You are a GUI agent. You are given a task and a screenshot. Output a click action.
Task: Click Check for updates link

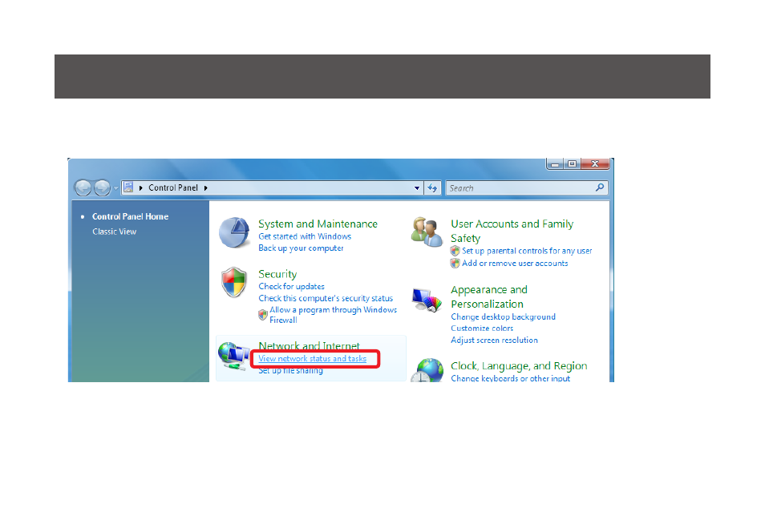pyautogui.click(x=291, y=287)
